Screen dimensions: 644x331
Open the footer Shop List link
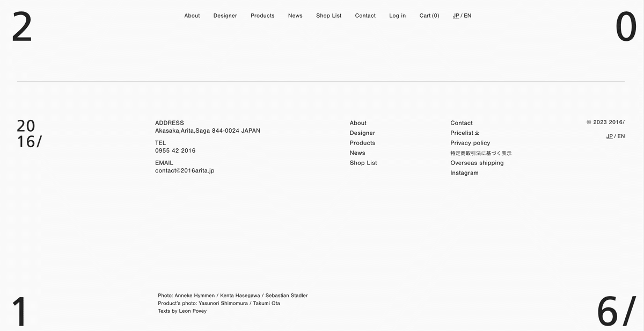tap(363, 163)
